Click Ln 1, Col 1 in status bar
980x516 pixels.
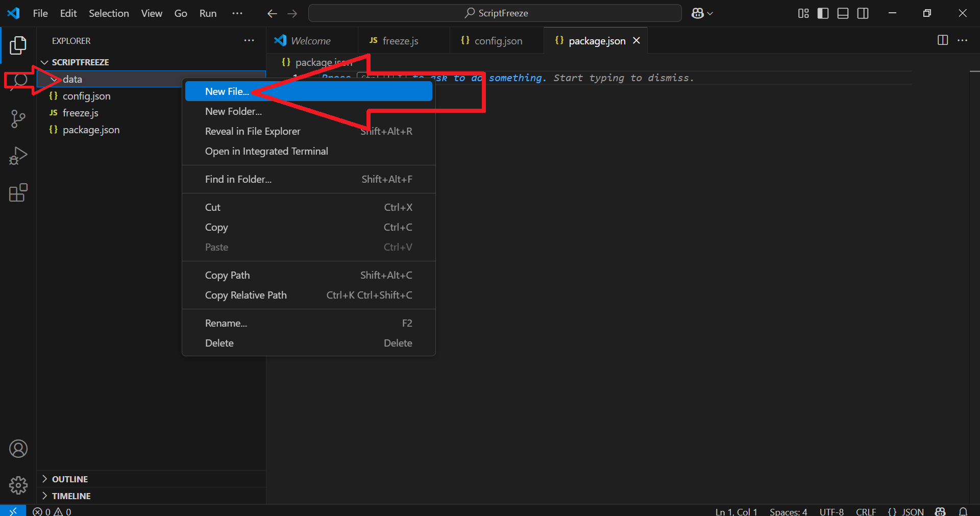[x=736, y=511]
